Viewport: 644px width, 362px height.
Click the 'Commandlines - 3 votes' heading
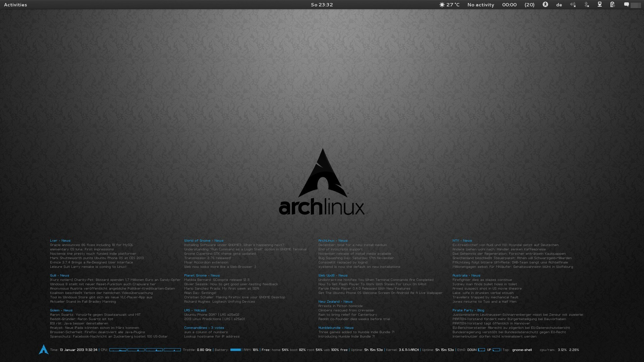[204, 327]
